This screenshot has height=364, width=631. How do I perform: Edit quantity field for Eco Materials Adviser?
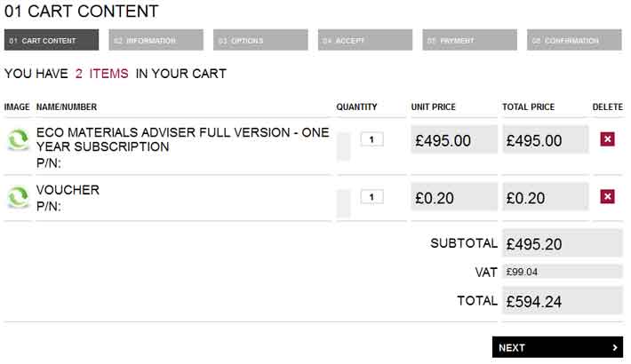point(371,139)
